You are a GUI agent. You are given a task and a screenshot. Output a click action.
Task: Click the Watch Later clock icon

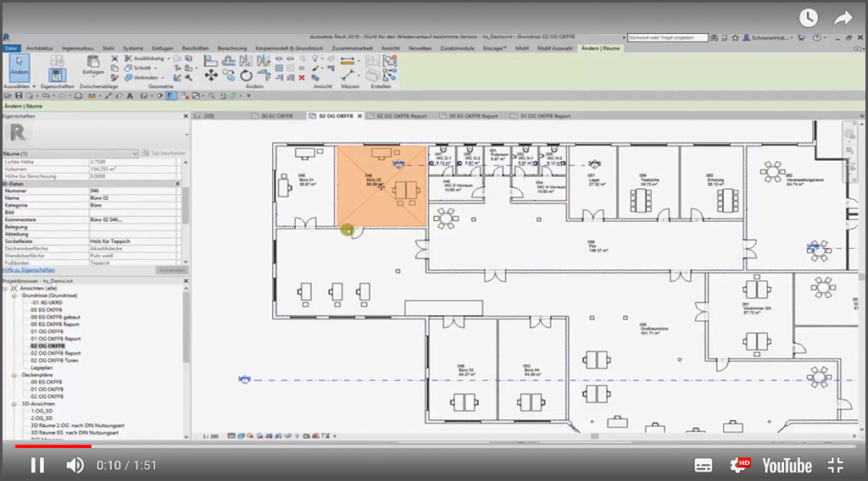coord(808,18)
